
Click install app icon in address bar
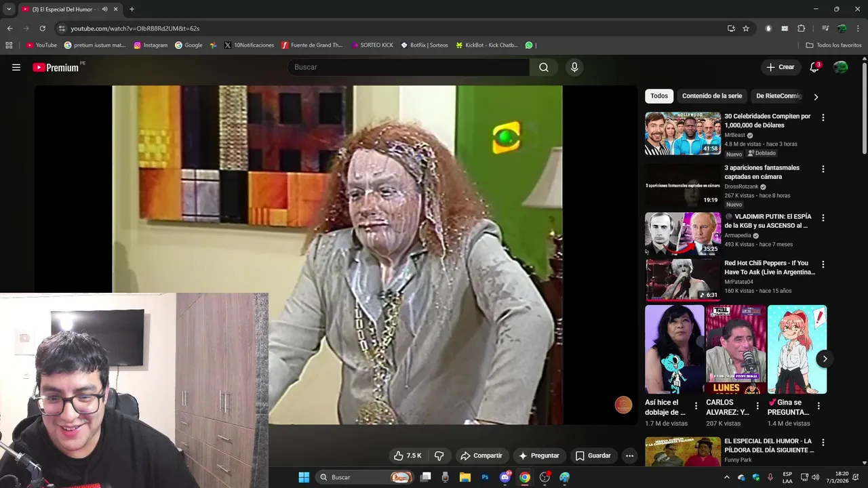731,28
